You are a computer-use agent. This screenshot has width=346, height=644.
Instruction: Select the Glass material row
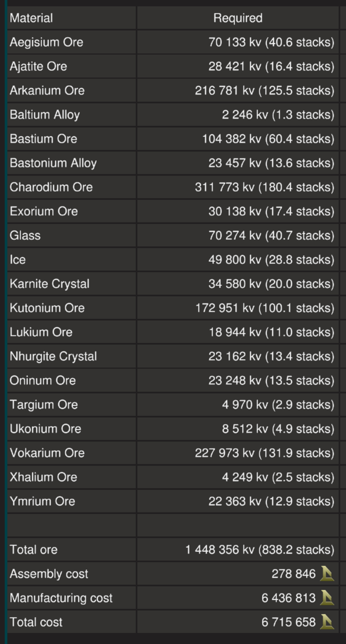pos(173,235)
